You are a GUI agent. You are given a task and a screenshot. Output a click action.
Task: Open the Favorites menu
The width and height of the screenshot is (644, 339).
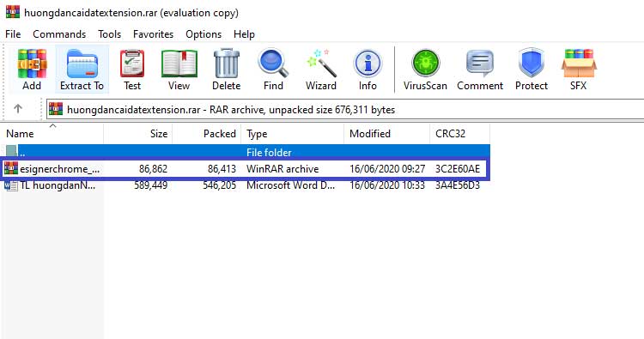[153, 34]
